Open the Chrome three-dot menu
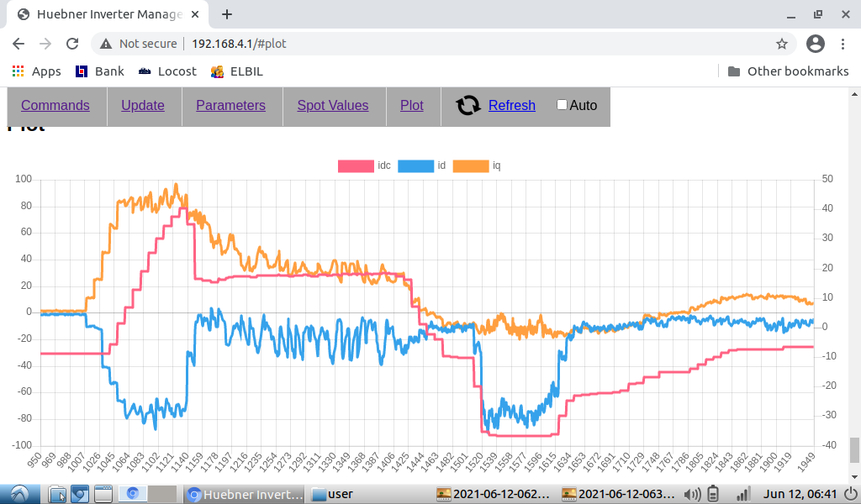861x504 pixels. click(x=843, y=44)
